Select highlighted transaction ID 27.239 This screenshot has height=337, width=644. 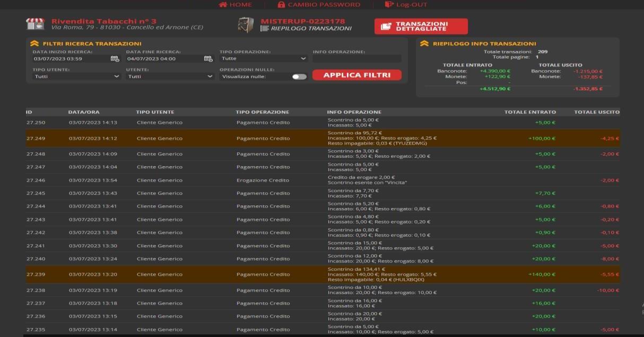point(36,274)
